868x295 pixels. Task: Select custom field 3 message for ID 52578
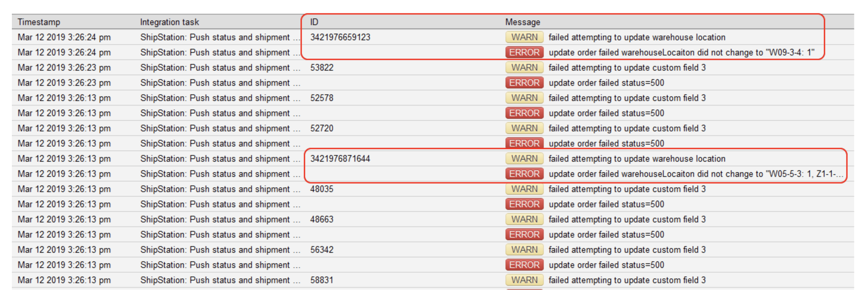click(x=627, y=98)
